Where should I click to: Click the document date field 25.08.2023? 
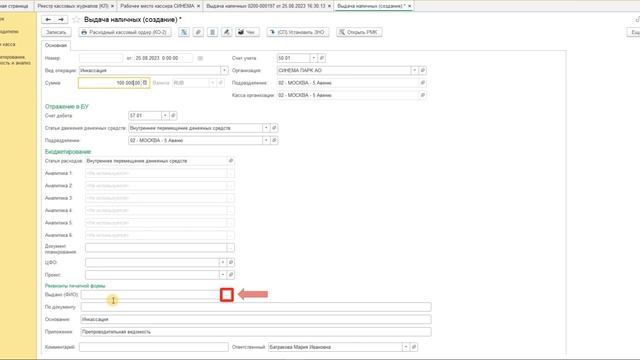tap(163, 58)
